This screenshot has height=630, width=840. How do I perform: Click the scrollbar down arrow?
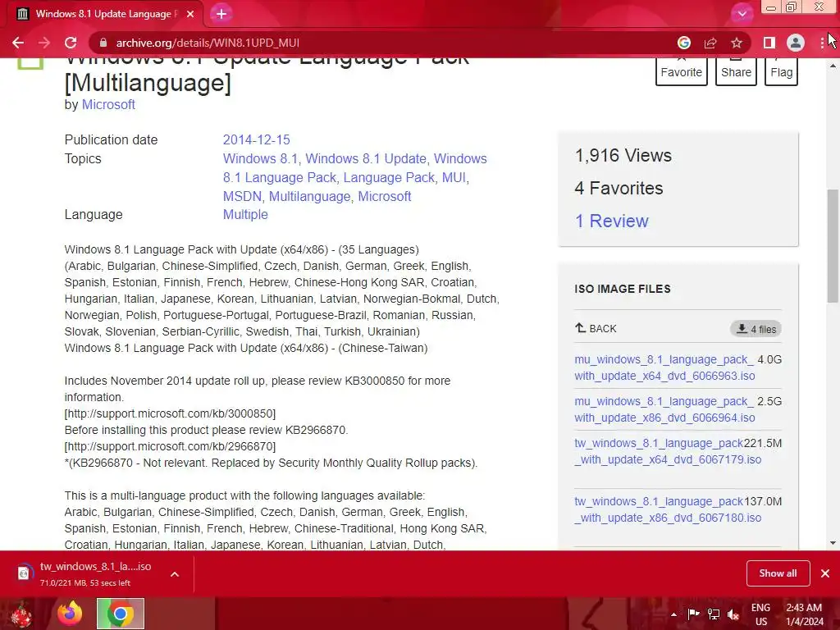pyautogui.click(x=833, y=543)
